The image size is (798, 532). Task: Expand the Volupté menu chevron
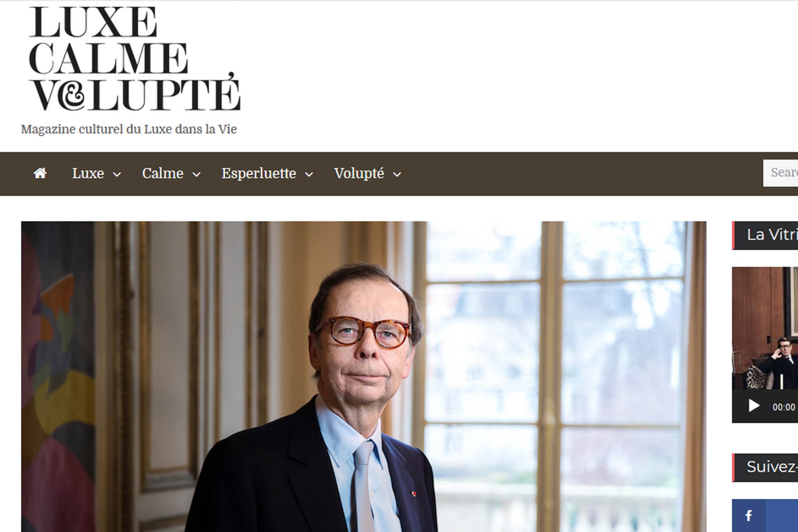click(397, 174)
